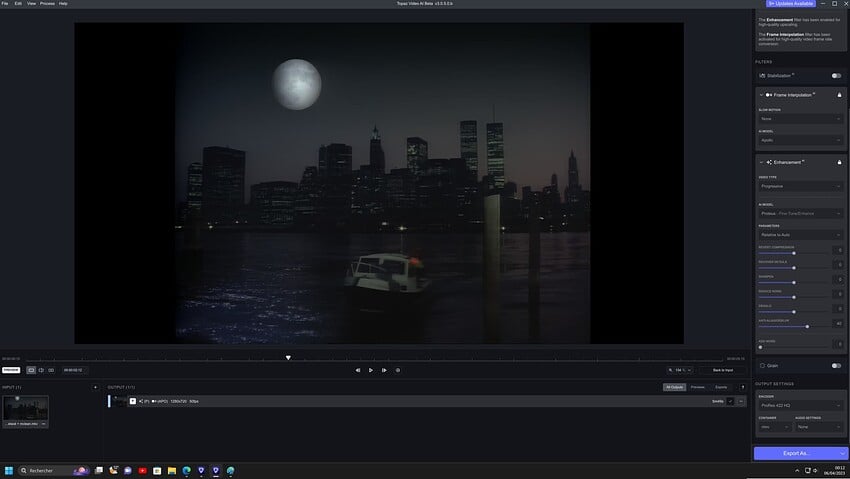Click the Export As button
The width and height of the screenshot is (850, 479).
pos(796,453)
